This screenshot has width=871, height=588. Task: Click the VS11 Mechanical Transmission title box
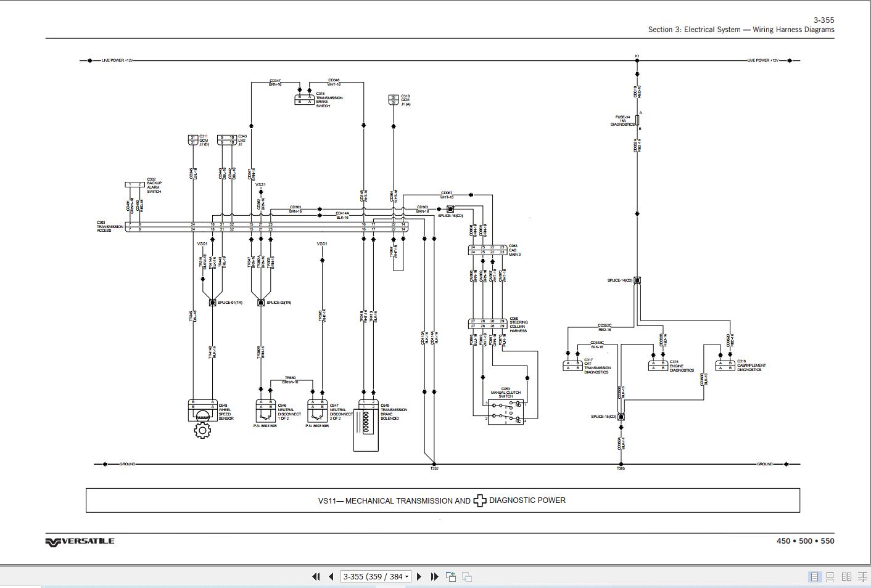coord(443,500)
